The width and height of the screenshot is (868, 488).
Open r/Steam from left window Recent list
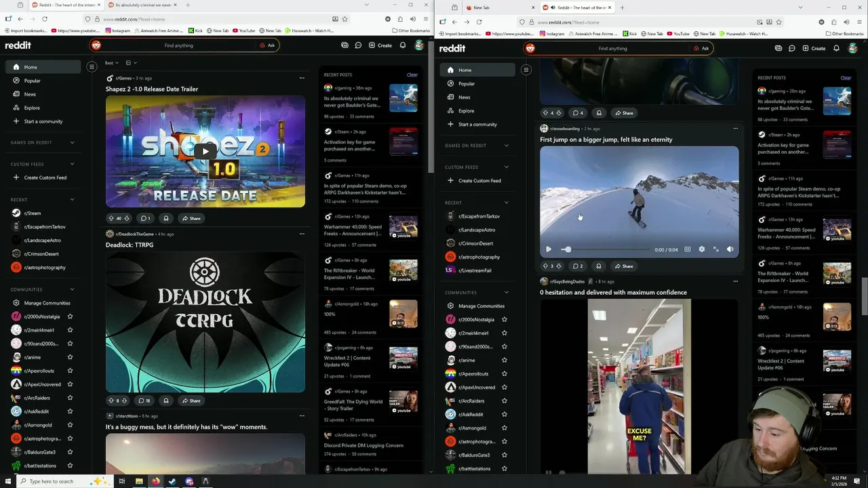pos(33,213)
